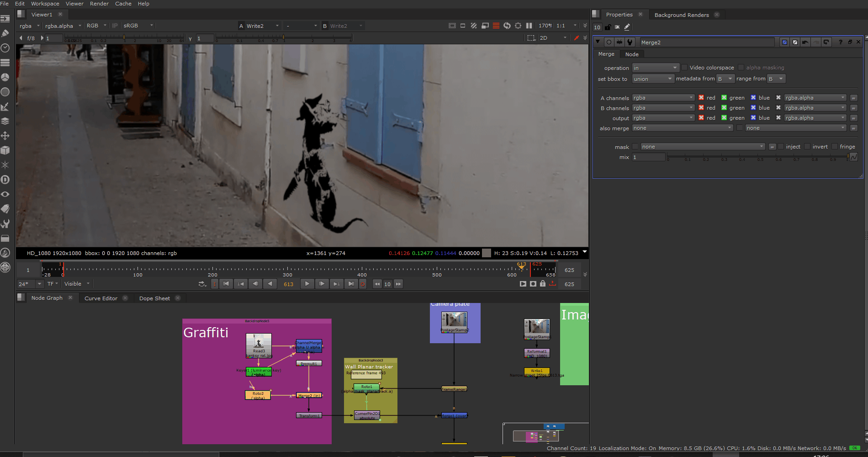Play the timeline backward
This screenshot has height=457, width=868.
pyautogui.click(x=270, y=284)
